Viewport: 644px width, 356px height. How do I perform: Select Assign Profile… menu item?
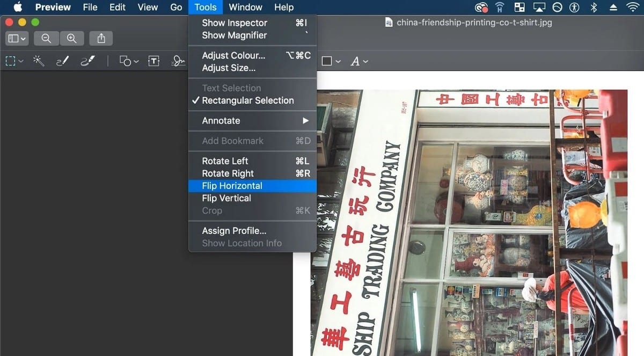pyautogui.click(x=252, y=231)
